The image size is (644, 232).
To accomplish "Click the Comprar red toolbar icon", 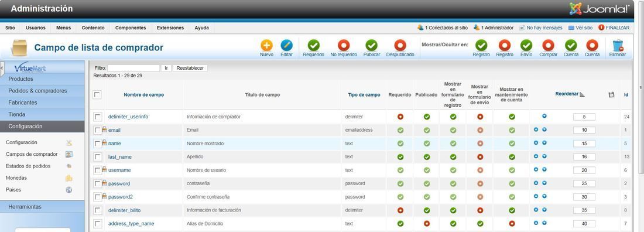I will (548, 45).
